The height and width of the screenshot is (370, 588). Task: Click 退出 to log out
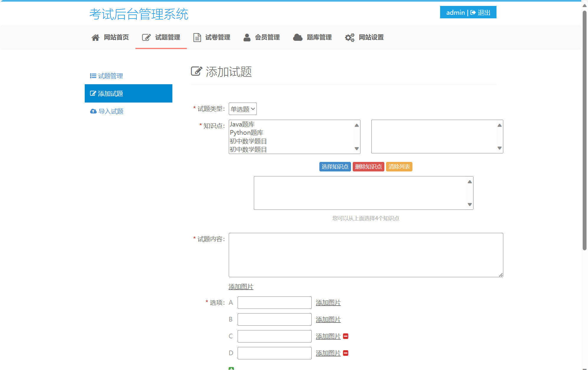pyautogui.click(x=484, y=12)
